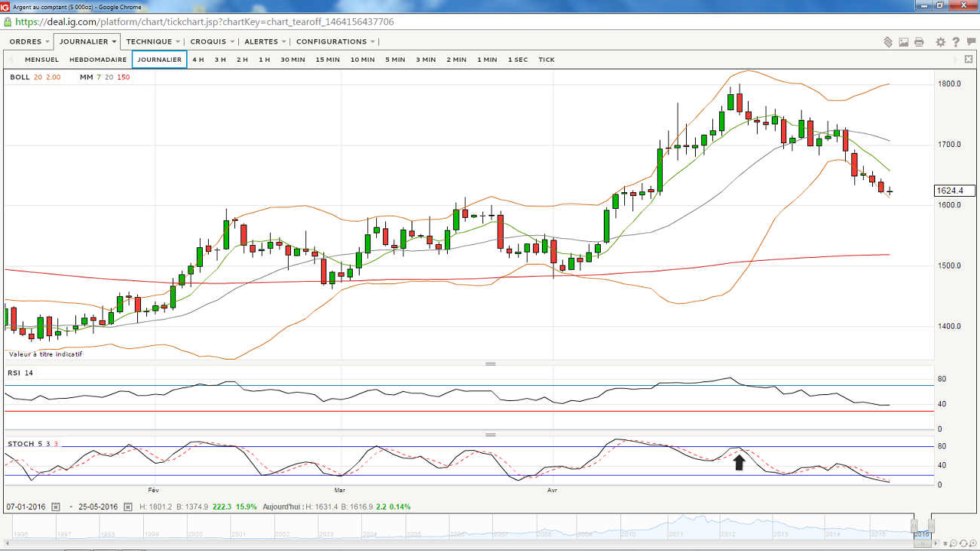The height and width of the screenshot is (551, 980).
Task: Open the ALERTES menu
Action: 265,41
